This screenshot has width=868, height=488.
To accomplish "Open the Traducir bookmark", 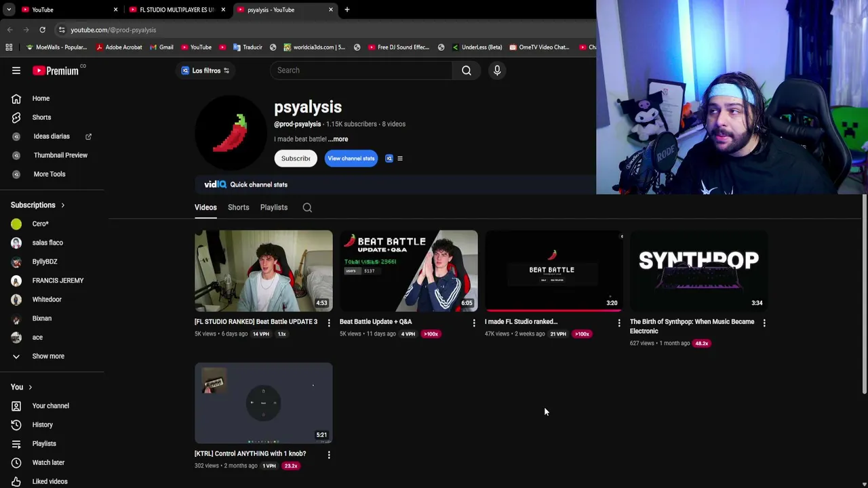I will click(248, 47).
